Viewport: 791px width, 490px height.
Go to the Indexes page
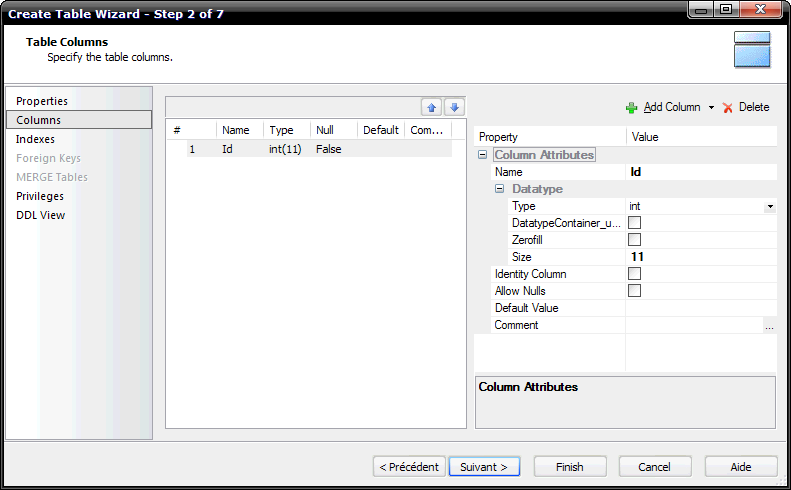click(36, 139)
